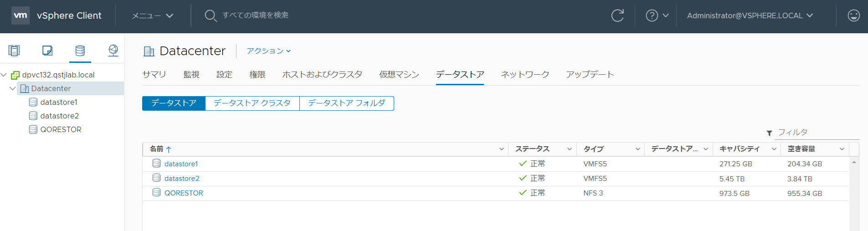Viewport: 868px width, 231px height.
Task: Click the sort ascending arrow next to 名前
Action: pyautogui.click(x=169, y=149)
